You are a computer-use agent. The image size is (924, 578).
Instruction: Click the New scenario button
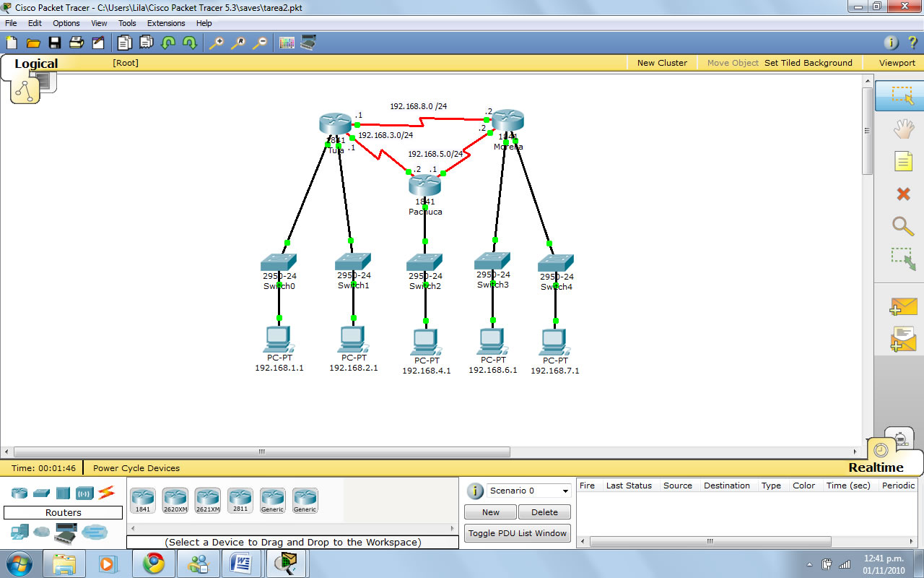[491, 512]
